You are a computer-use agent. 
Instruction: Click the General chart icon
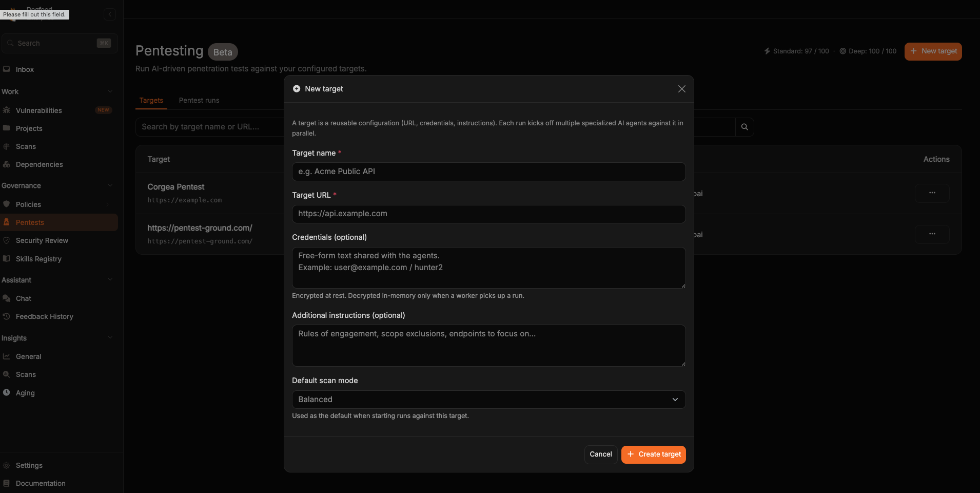6,356
